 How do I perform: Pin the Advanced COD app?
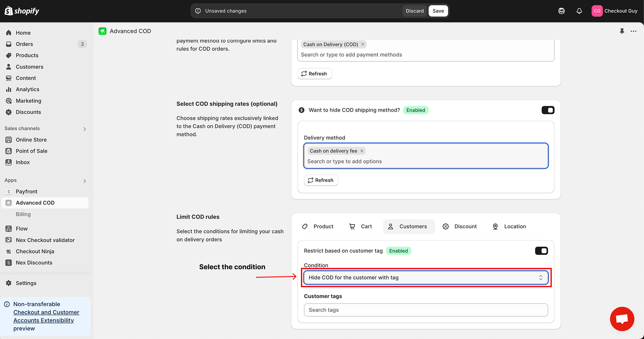tap(622, 31)
